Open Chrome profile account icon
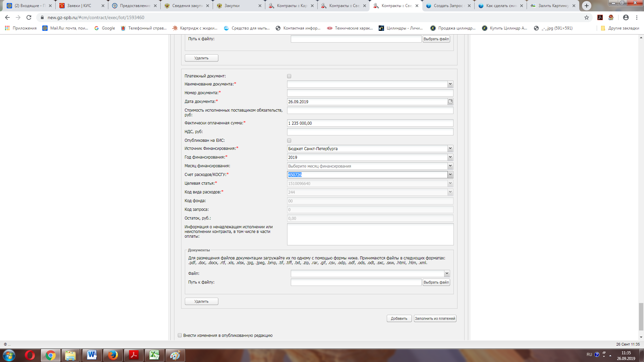 pos(626,17)
